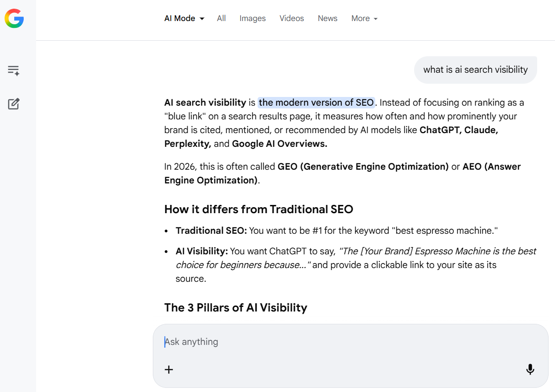Open the chat history panel icon

tap(14, 70)
